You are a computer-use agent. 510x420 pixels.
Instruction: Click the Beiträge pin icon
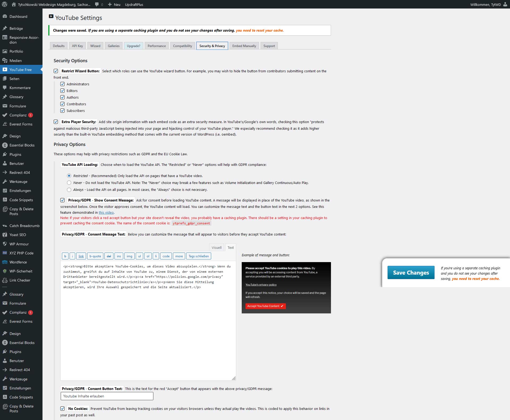[x=5, y=28]
